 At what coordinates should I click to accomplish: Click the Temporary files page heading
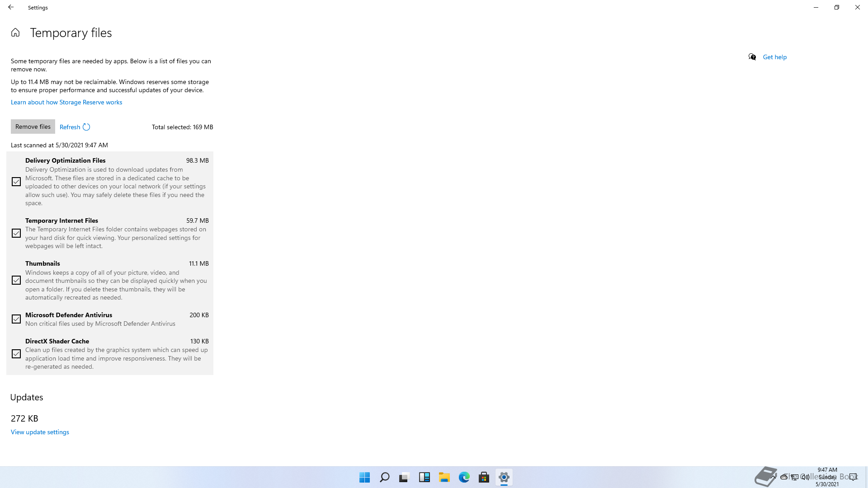(71, 33)
